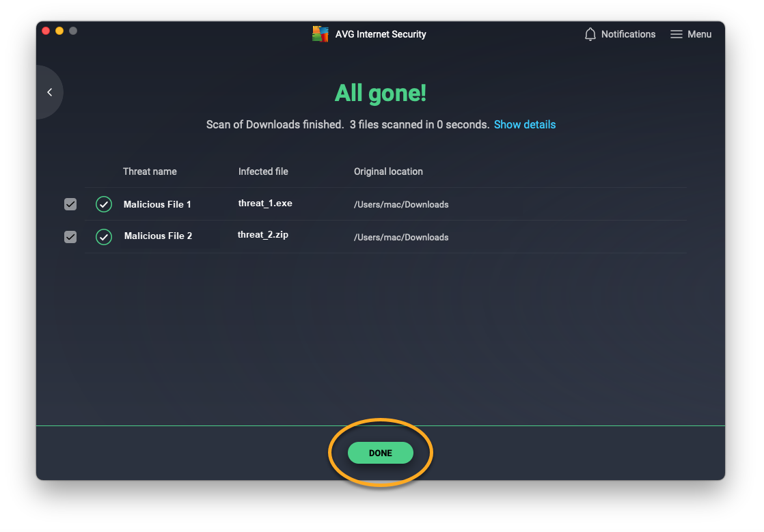Select the threat_2.zip infected file entry

click(x=263, y=235)
